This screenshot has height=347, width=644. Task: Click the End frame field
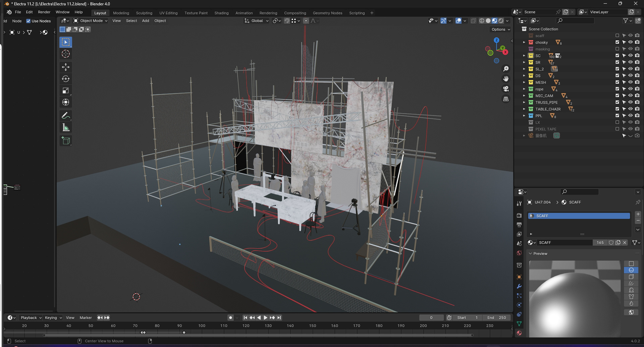(x=497, y=318)
